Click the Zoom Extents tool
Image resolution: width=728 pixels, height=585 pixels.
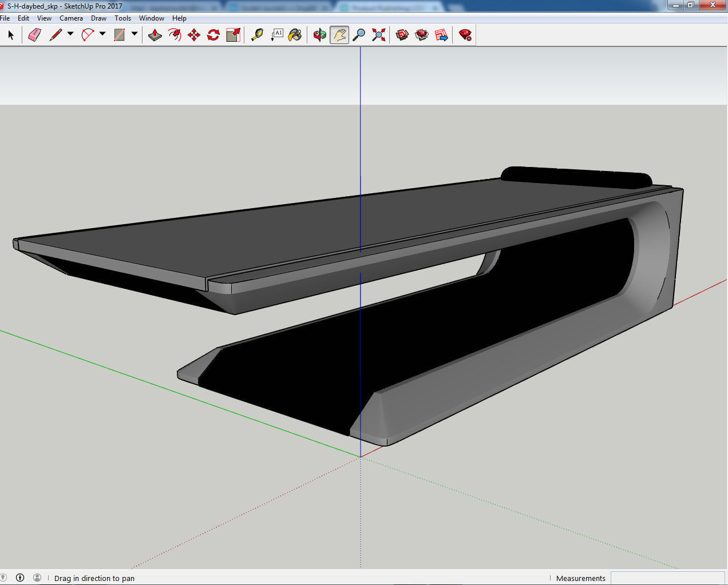(x=378, y=35)
